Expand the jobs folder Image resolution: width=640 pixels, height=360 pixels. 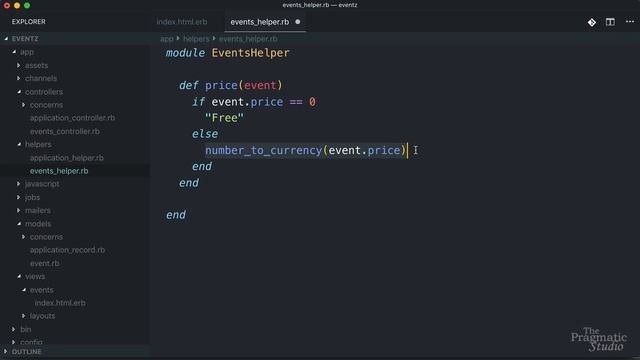pyautogui.click(x=18, y=198)
